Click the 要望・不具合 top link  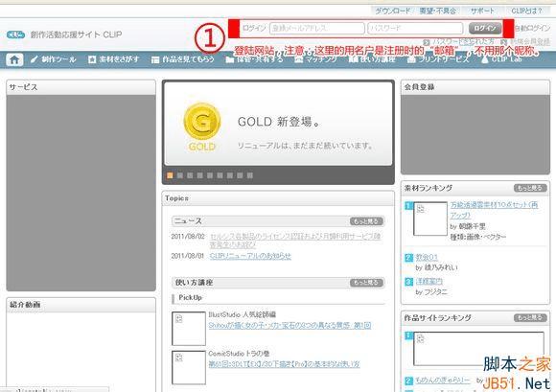(x=437, y=11)
